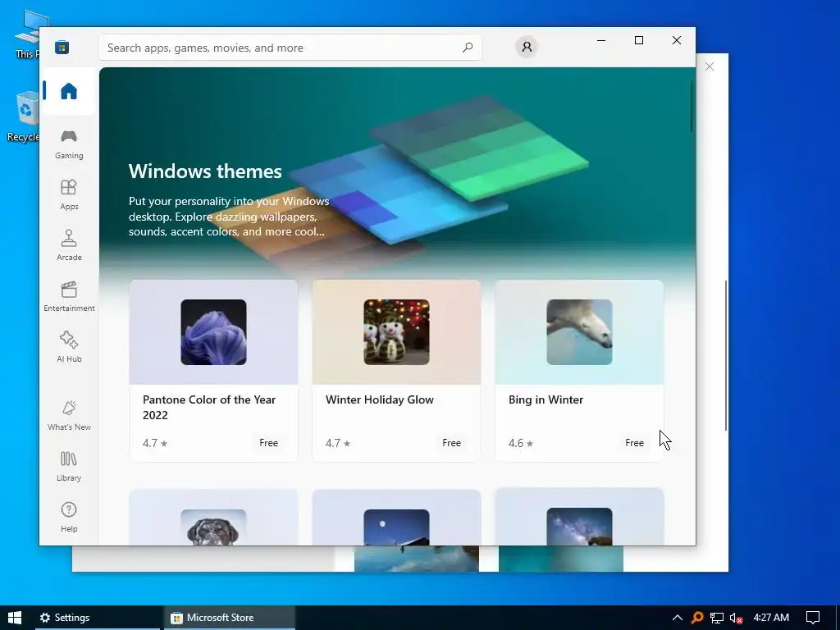
Task: Open the night moon theme thumbnail
Action: [396, 527]
